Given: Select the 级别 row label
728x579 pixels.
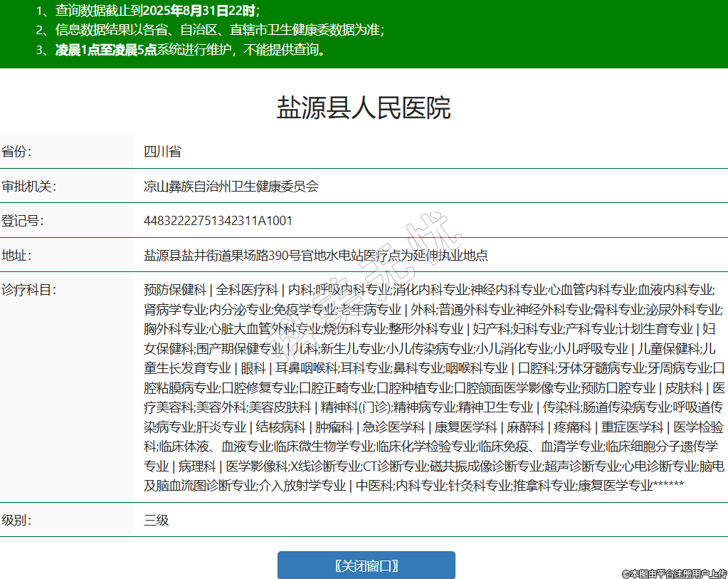Looking at the screenshot, I should [x=17, y=520].
